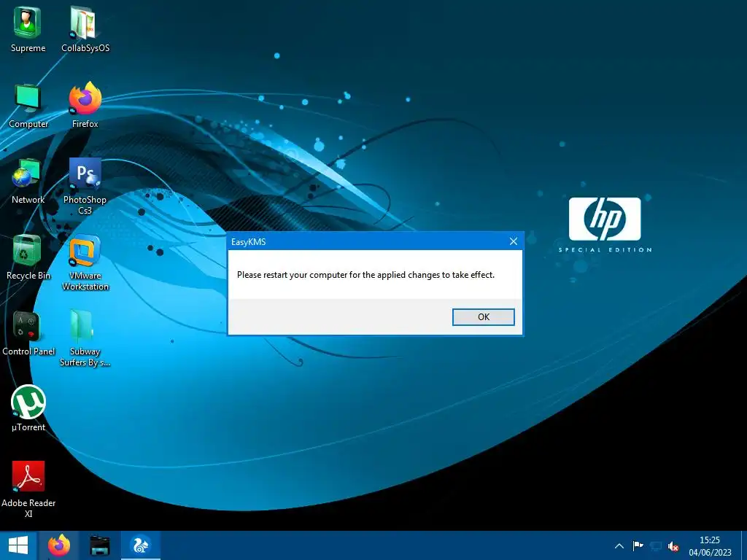
Task: Click the Firefox taskbar icon
Action: (58, 545)
